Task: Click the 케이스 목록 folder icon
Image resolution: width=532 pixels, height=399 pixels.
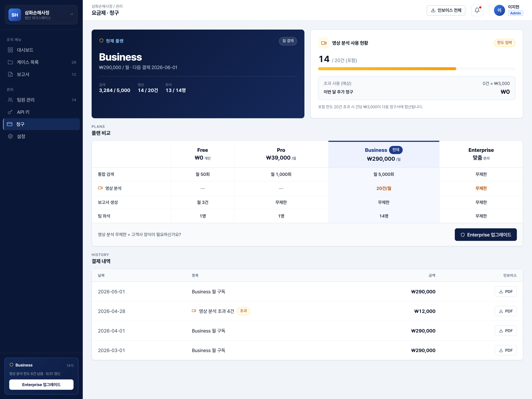Action: (x=10, y=62)
